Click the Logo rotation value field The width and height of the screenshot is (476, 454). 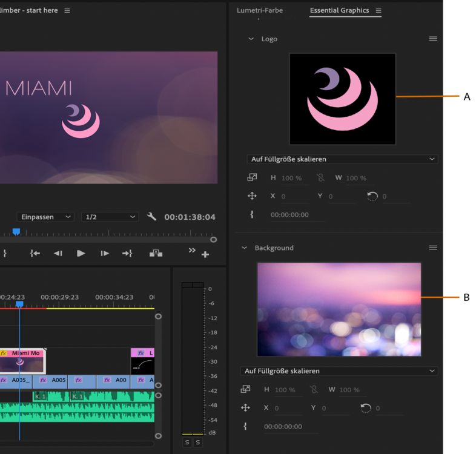(x=395, y=196)
